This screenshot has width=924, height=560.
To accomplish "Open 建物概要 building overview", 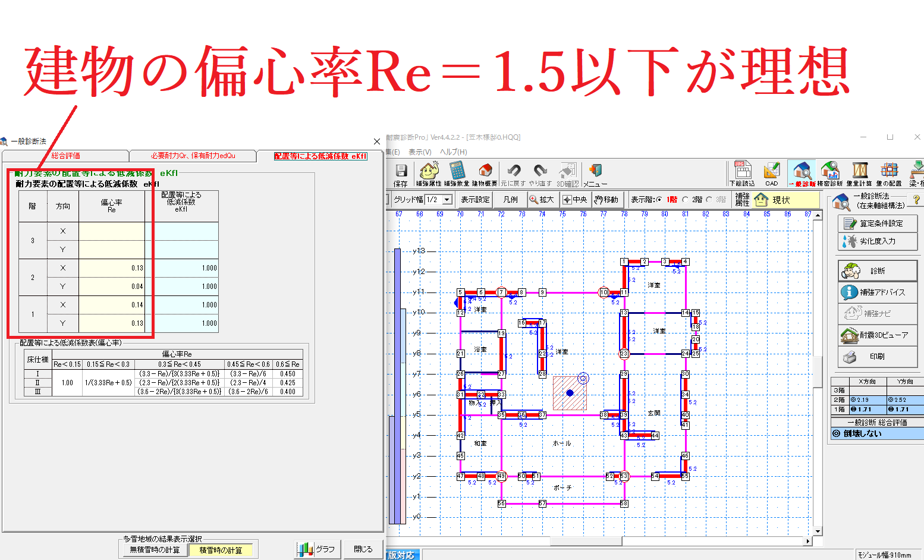I will click(x=485, y=174).
